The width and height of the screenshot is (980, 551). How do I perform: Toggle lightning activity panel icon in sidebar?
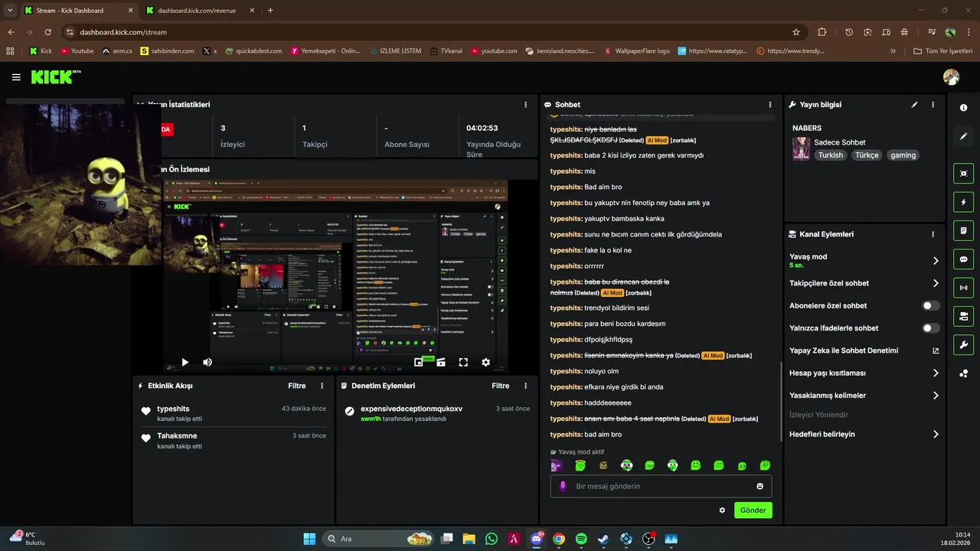pos(963,202)
